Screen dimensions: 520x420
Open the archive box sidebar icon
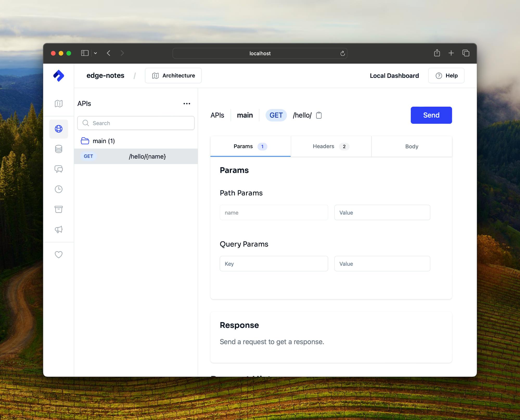[59, 209]
